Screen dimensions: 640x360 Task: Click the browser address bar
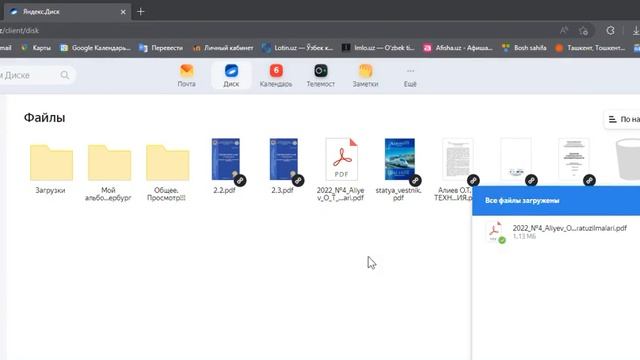[278, 31]
